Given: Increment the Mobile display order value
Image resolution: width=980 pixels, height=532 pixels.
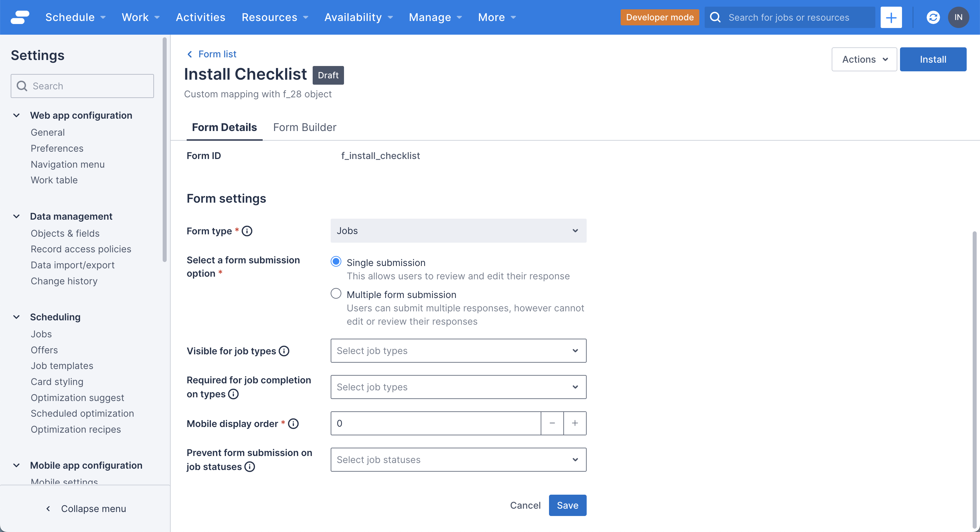Looking at the screenshot, I should (574, 423).
